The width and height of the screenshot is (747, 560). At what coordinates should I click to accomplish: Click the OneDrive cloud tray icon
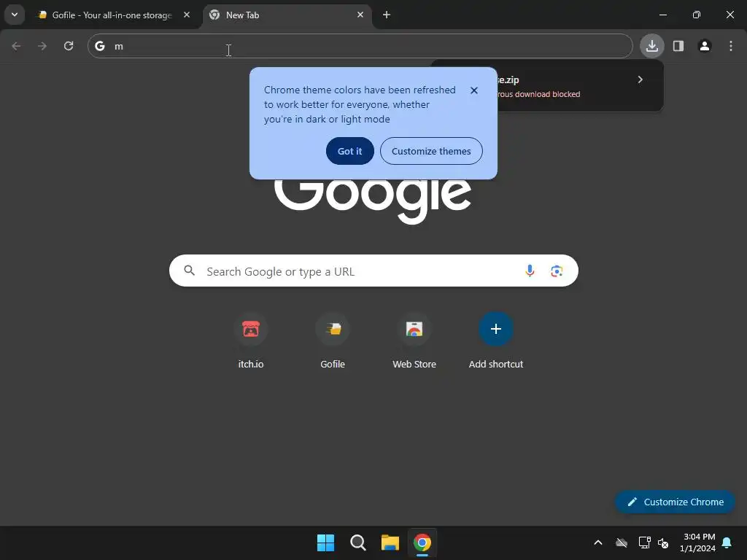pyautogui.click(x=622, y=542)
